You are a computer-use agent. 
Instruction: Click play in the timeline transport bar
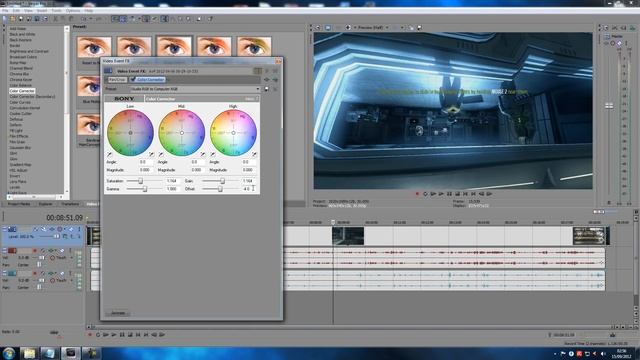(114, 335)
